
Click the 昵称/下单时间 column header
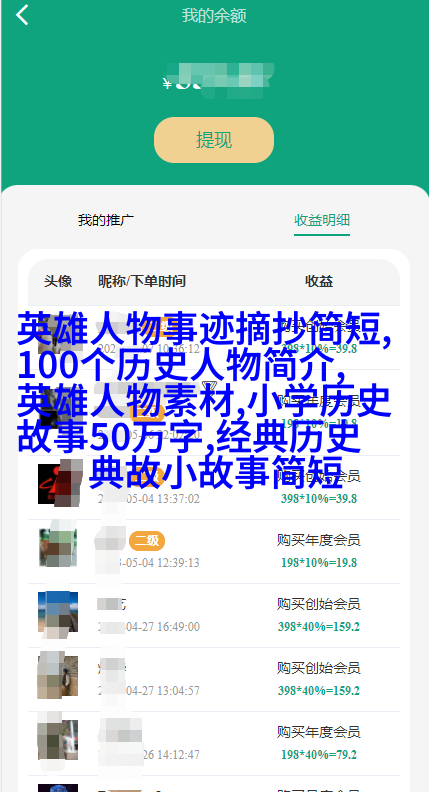tap(142, 281)
